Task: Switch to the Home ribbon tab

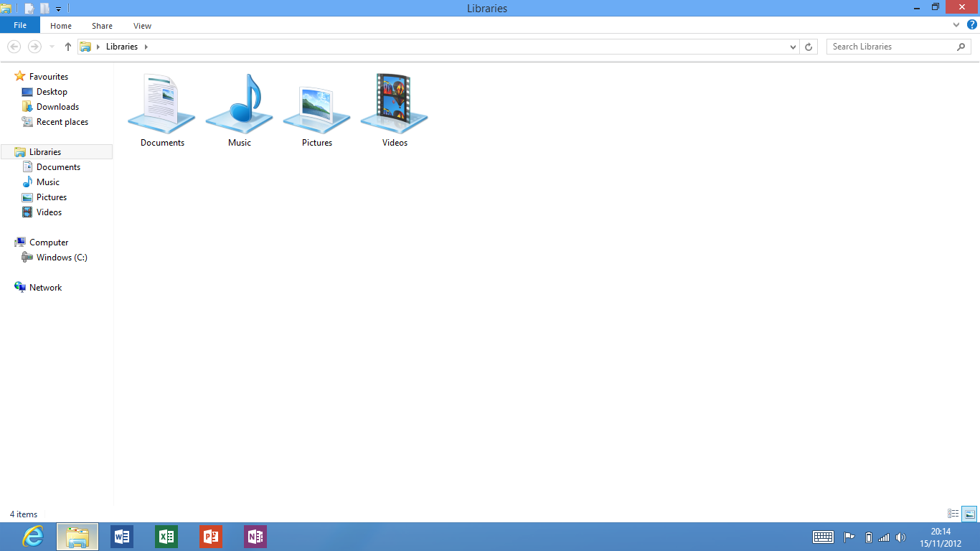Action: click(61, 26)
